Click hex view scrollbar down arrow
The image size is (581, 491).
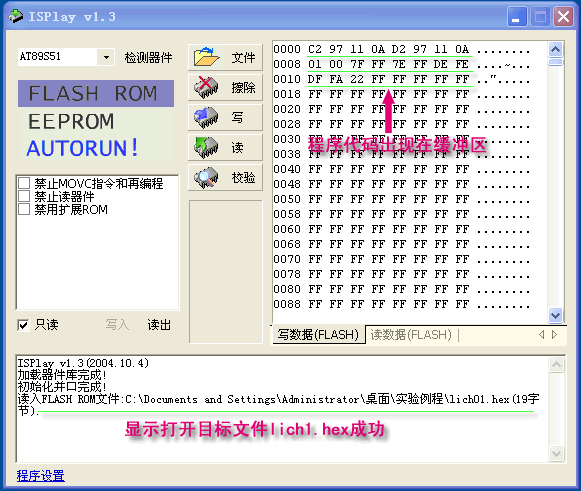(555, 315)
